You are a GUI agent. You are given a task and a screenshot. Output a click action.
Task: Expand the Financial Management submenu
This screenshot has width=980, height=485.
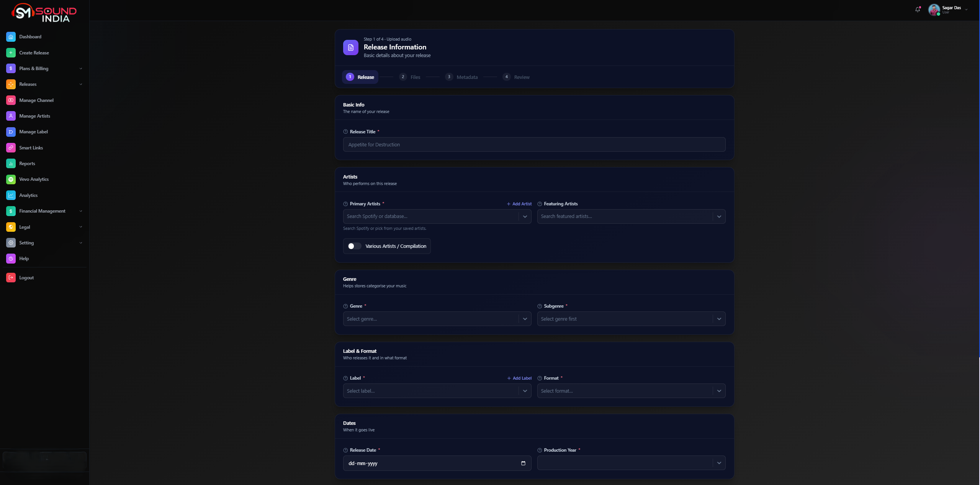[81, 211]
